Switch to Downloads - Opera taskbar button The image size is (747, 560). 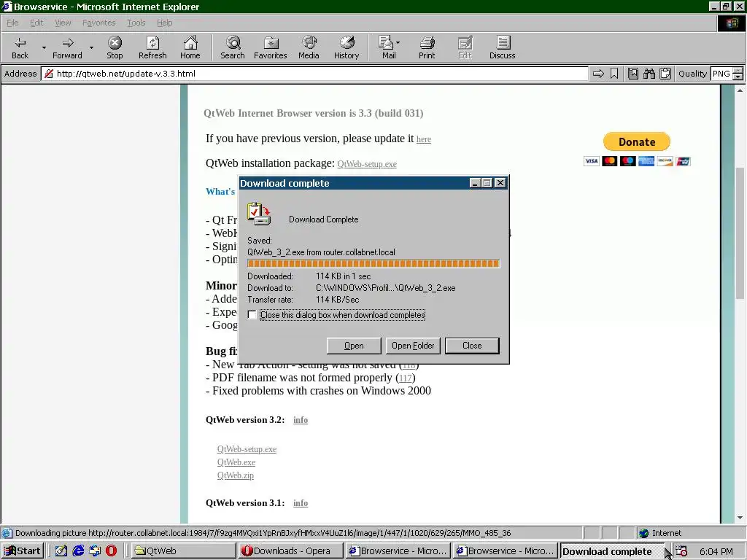pyautogui.click(x=290, y=551)
